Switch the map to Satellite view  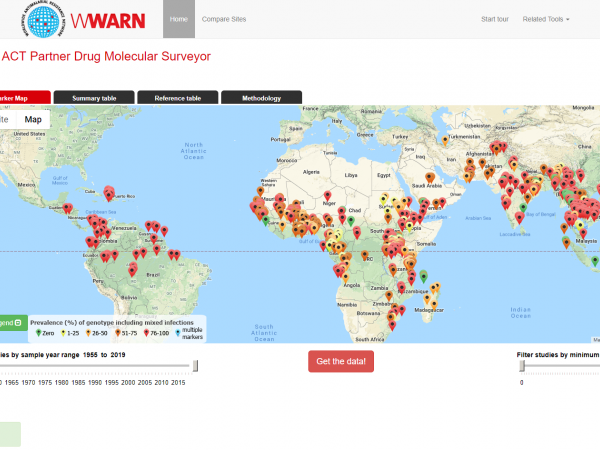click(5, 119)
